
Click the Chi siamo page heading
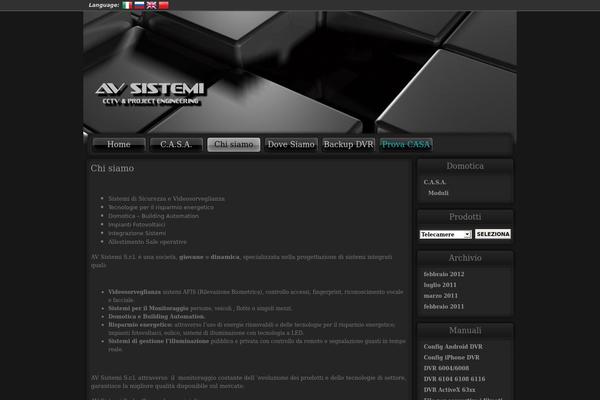(112, 168)
